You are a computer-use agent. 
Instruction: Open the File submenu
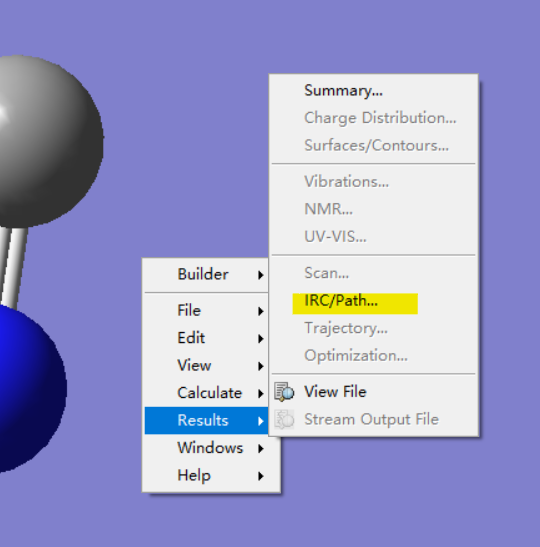[x=207, y=310]
